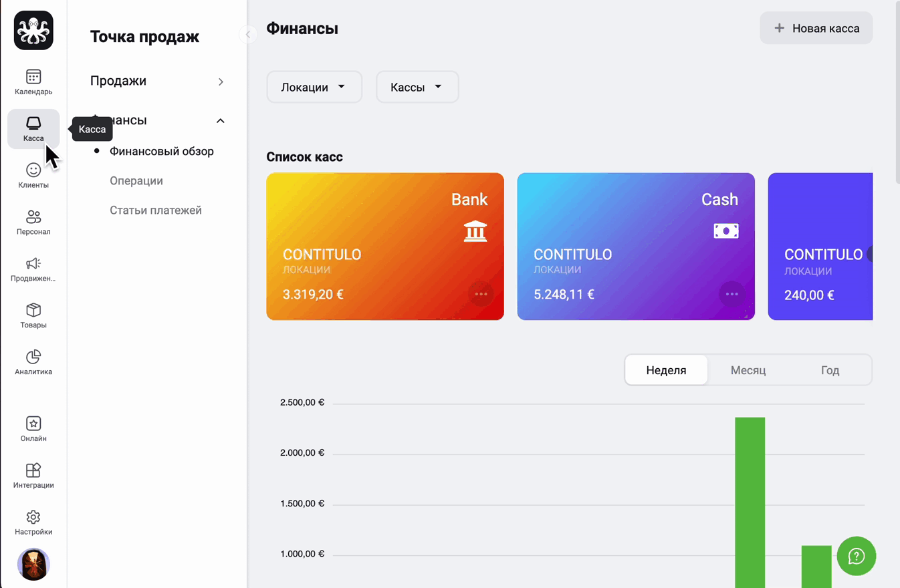This screenshot has width=900, height=588.
Task: Click the 1.500,00 € axis label
Action: coord(302,503)
